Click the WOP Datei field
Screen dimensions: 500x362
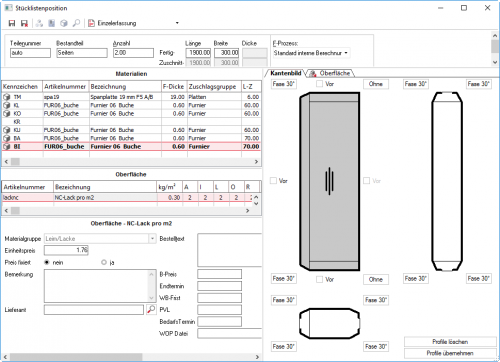(x=230, y=333)
